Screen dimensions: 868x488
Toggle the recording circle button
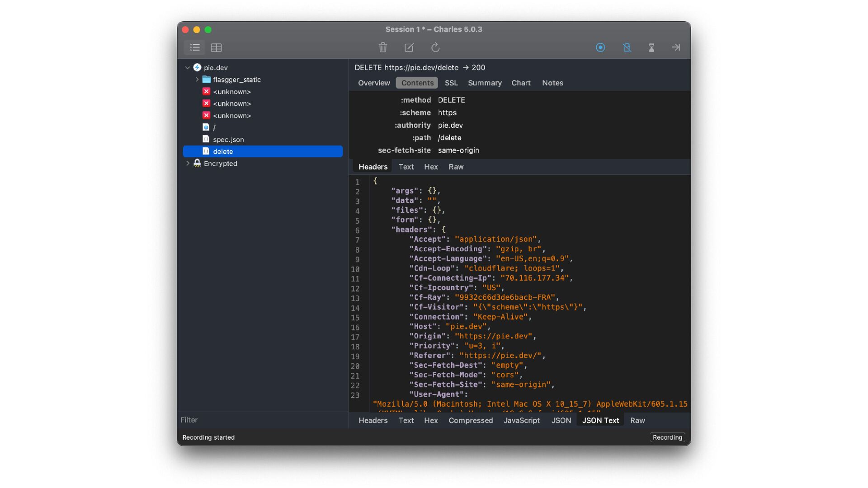point(600,47)
